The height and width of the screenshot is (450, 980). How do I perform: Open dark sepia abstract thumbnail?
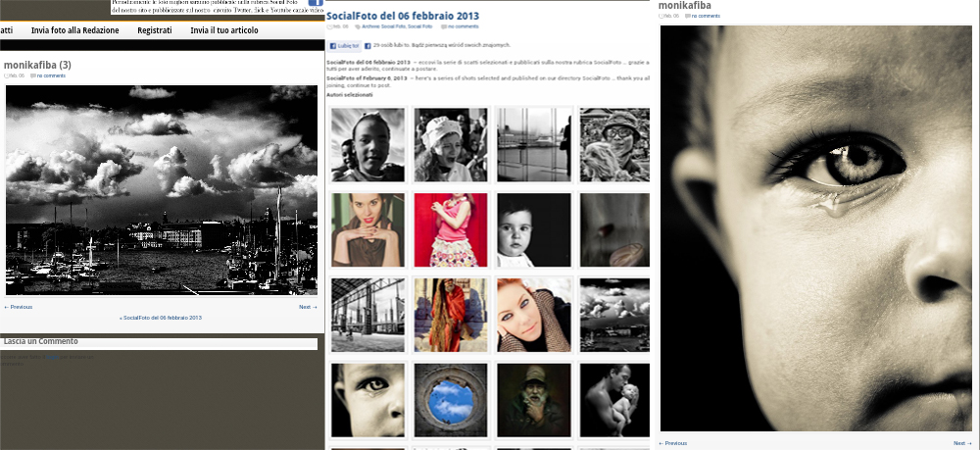[x=615, y=230]
